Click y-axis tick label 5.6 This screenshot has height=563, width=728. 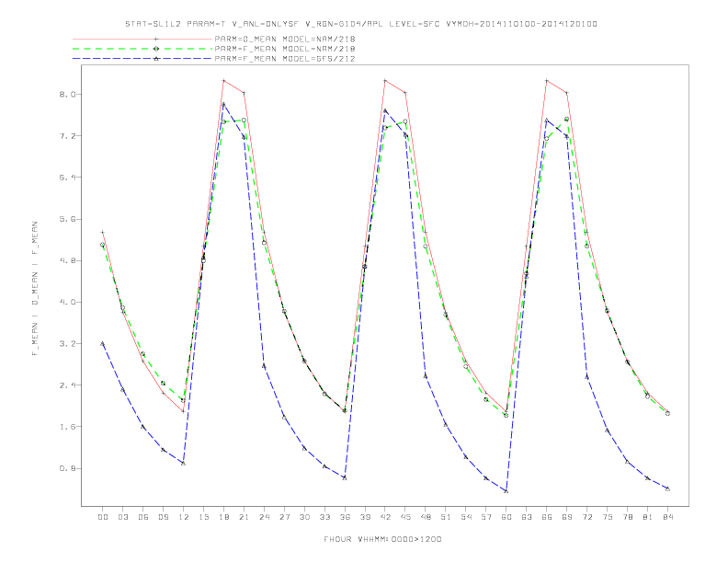(x=67, y=219)
